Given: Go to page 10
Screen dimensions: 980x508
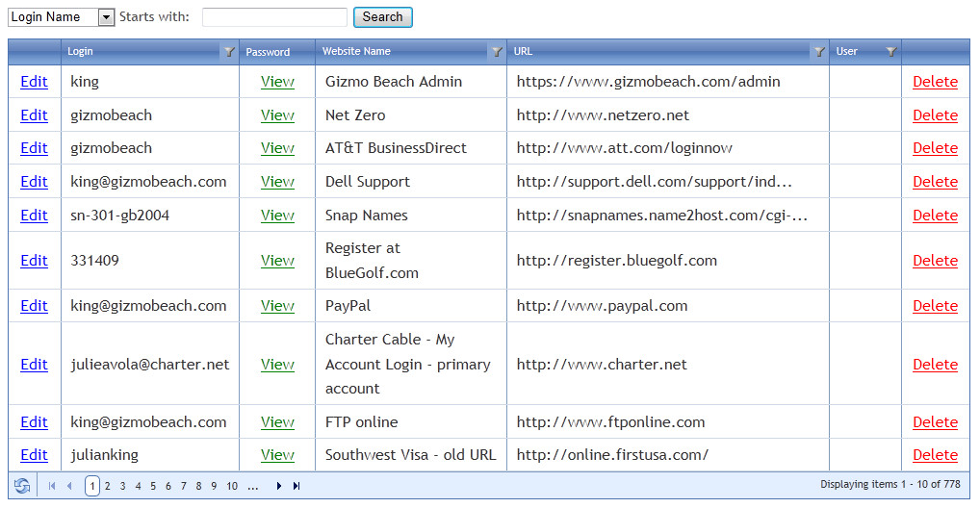Looking at the screenshot, I should pyautogui.click(x=232, y=486).
